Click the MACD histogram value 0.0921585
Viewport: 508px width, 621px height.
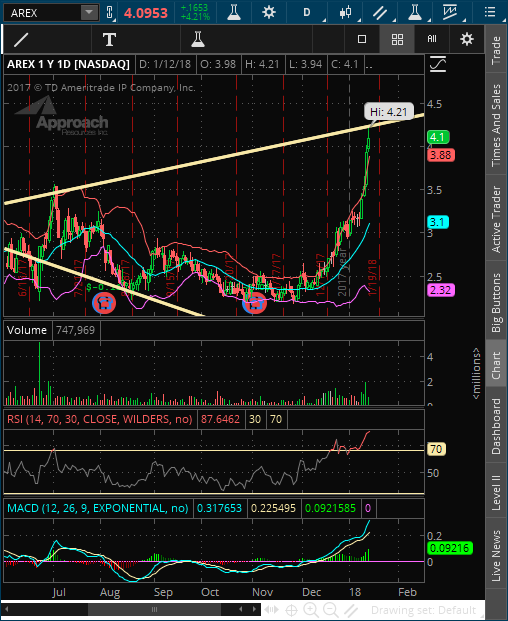pos(330,508)
